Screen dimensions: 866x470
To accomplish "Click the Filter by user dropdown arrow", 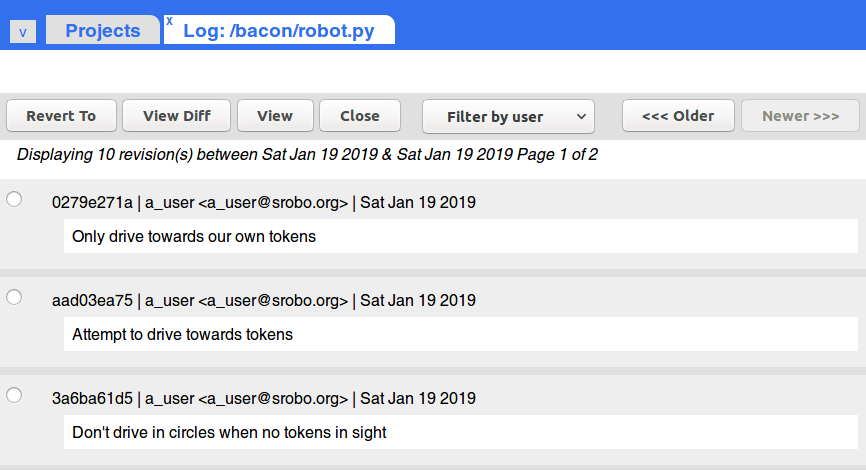I will [x=581, y=117].
